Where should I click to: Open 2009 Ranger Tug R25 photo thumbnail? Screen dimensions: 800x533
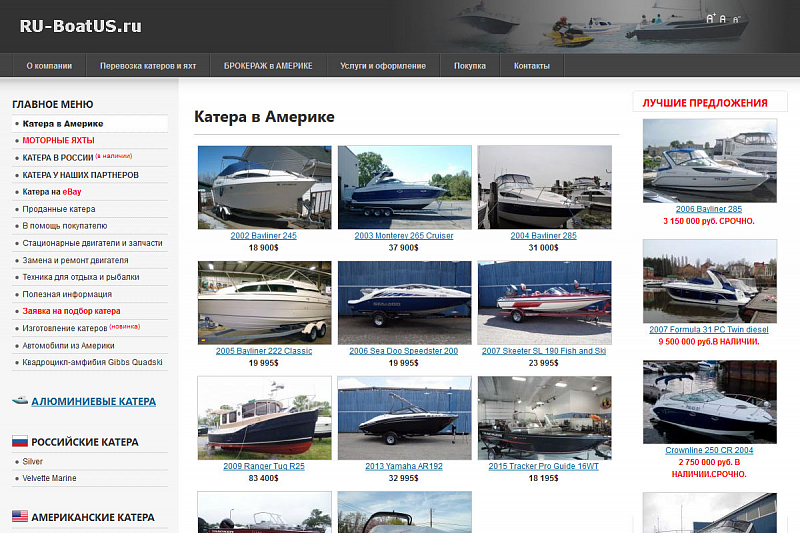click(264, 418)
